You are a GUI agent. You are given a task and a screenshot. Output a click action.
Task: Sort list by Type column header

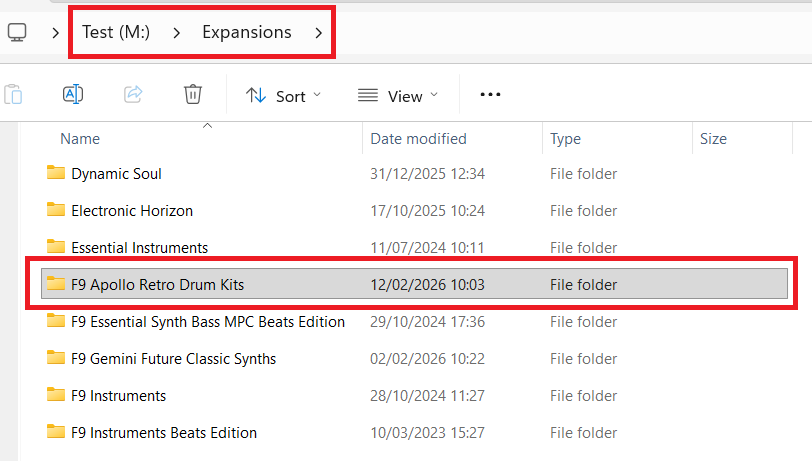tap(565, 139)
